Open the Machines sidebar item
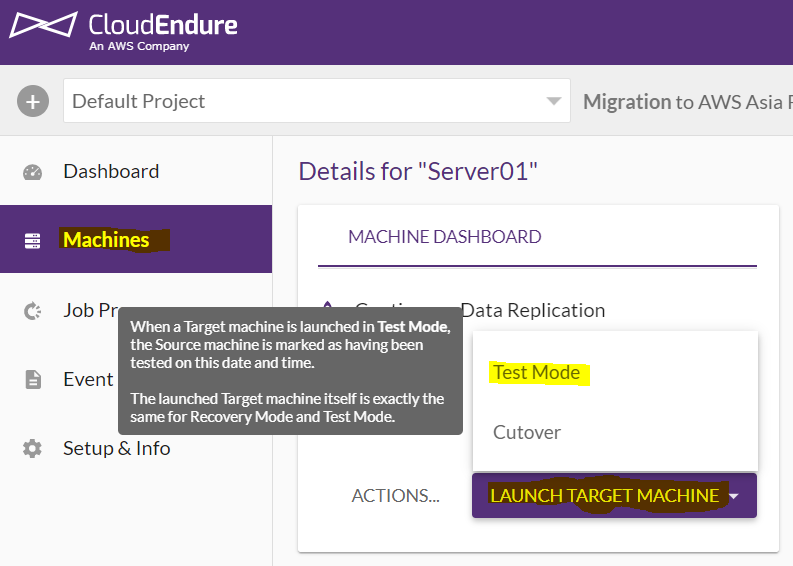The width and height of the screenshot is (793, 566). [136, 239]
